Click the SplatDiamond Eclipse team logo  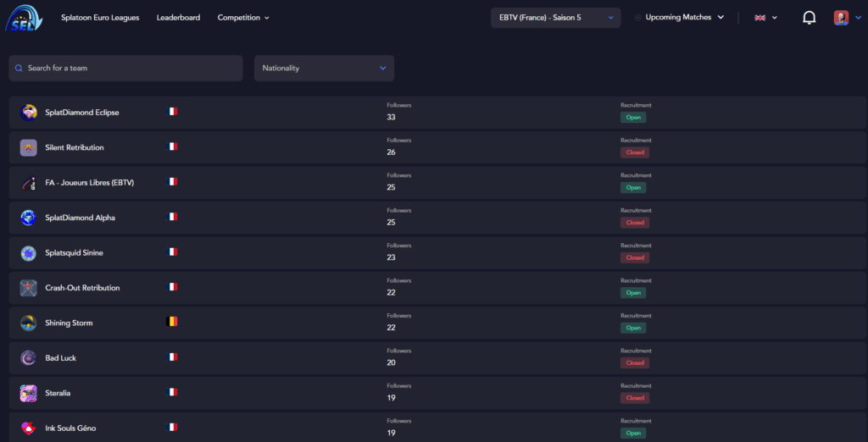28,113
